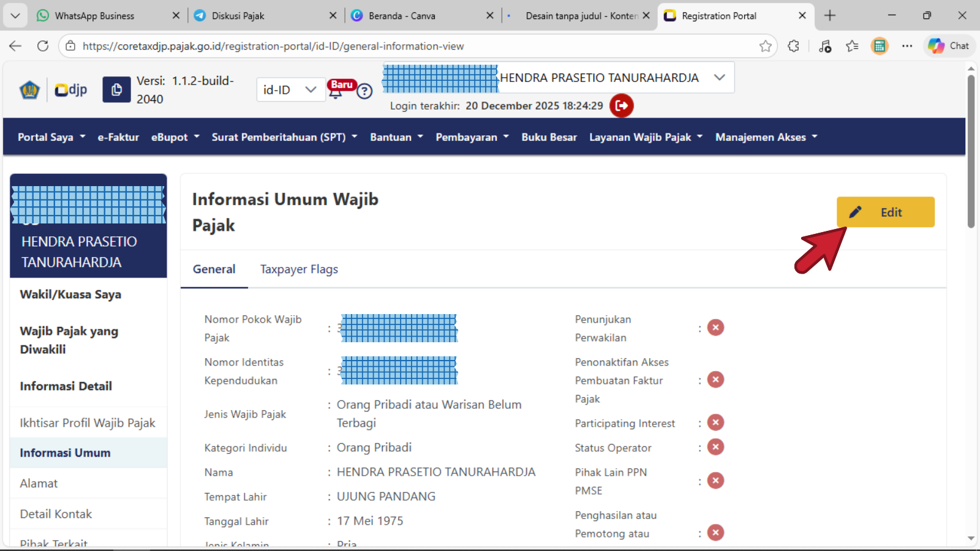Toggle the Status Operator indicator
Viewport: 980px width, 551px height.
715,447
